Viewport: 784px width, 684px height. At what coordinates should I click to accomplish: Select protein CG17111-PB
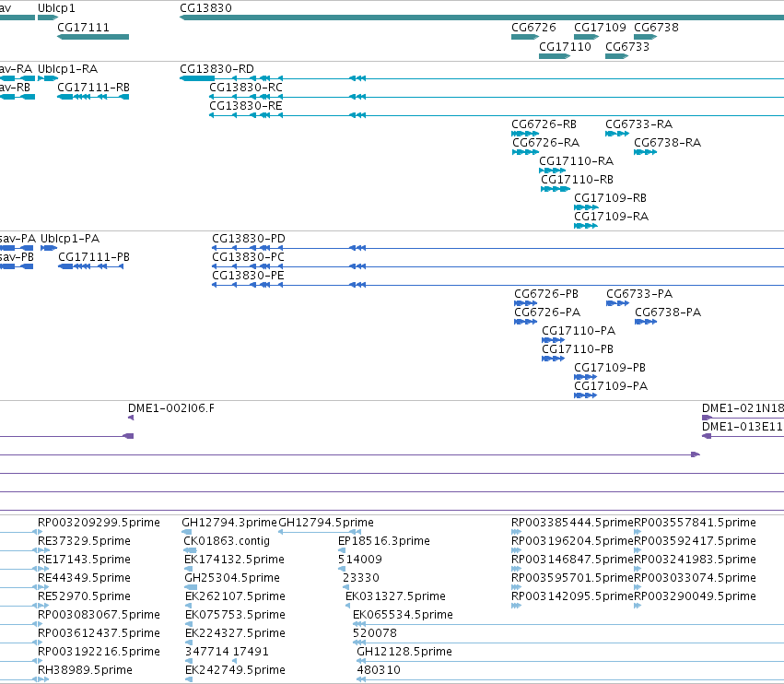(x=94, y=257)
